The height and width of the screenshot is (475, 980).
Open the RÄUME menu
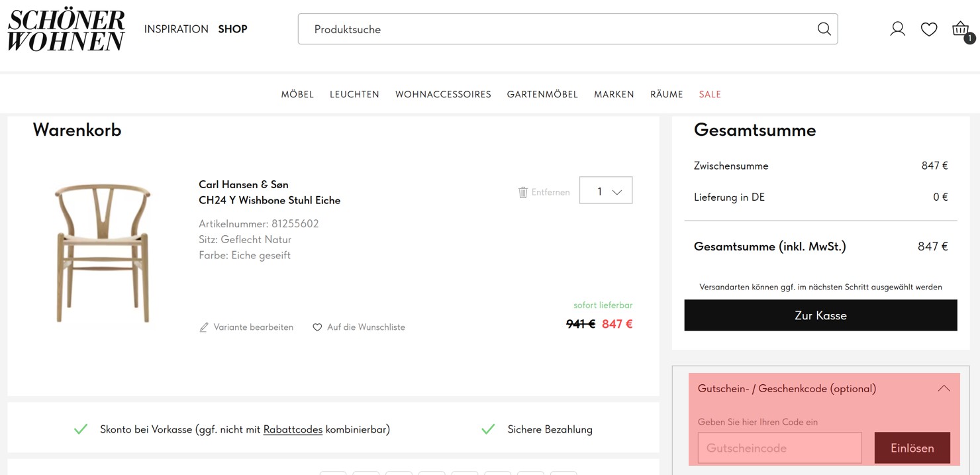(x=666, y=95)
